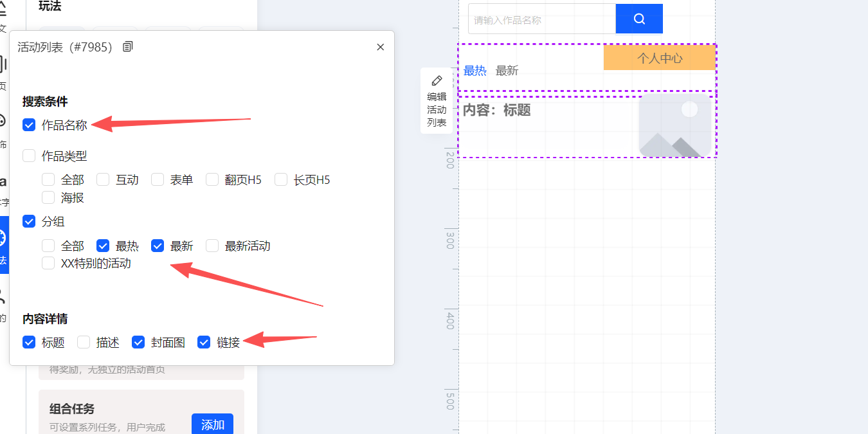Check the 互动 work type option
This screenshot has height=434, width=868.
[103, 179]
